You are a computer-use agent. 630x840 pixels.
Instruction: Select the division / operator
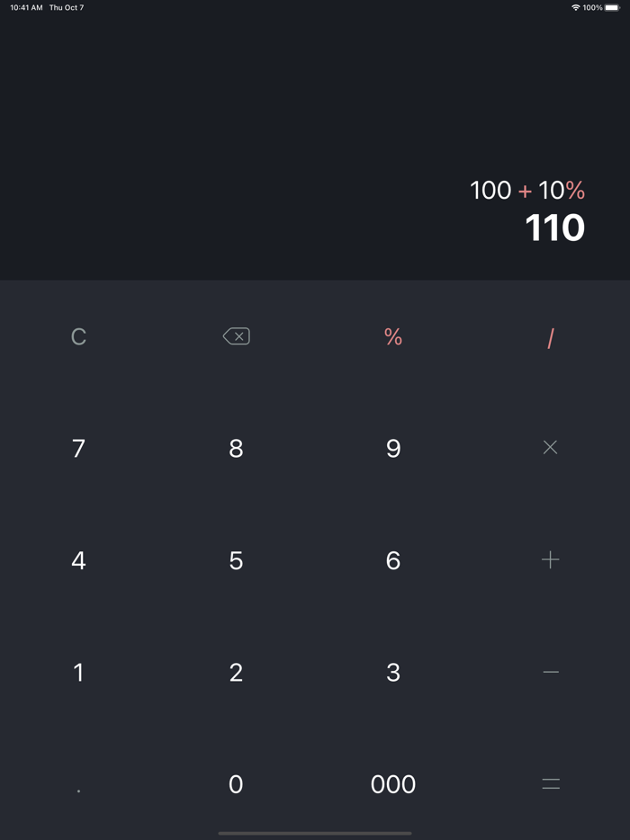coord(550,335)
